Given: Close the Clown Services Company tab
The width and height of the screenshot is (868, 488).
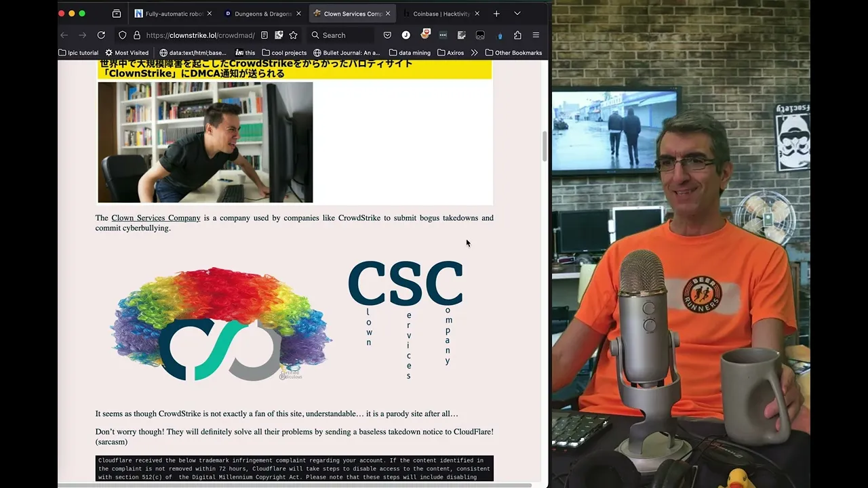Looking at the screenshot, I should 388,14.
